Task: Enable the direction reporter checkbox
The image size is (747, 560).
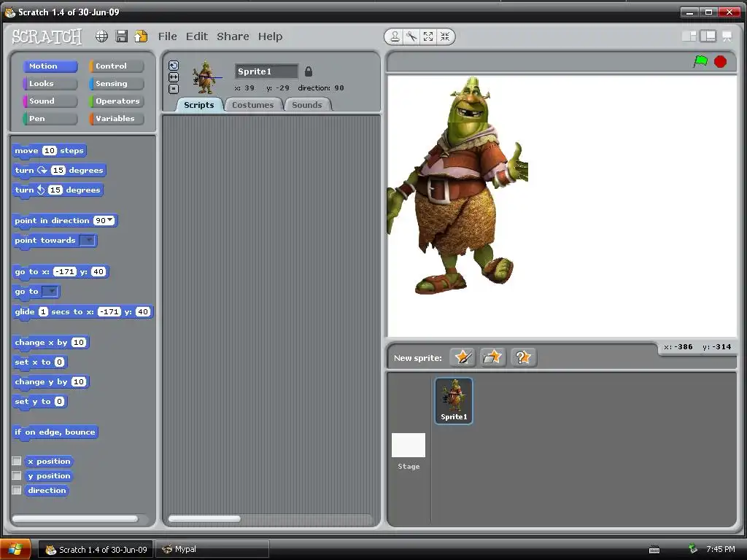Action: [17, 490]
